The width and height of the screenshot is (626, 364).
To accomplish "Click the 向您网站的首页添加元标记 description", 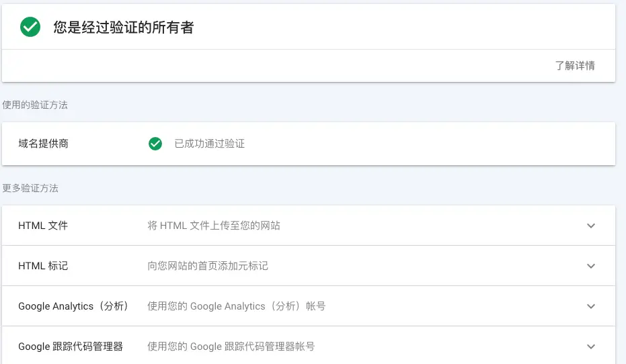I will coord(208,266).
